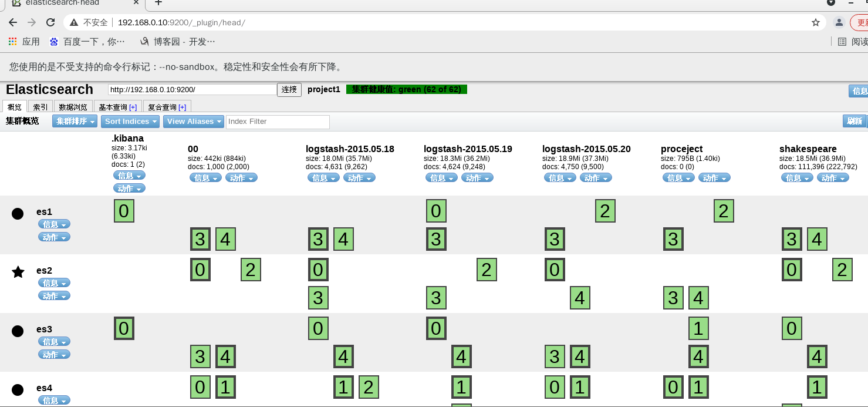Select the es1 node circle icon
Image resolution: width=868 pixels, height=407 pixels.
pos(18,213)
